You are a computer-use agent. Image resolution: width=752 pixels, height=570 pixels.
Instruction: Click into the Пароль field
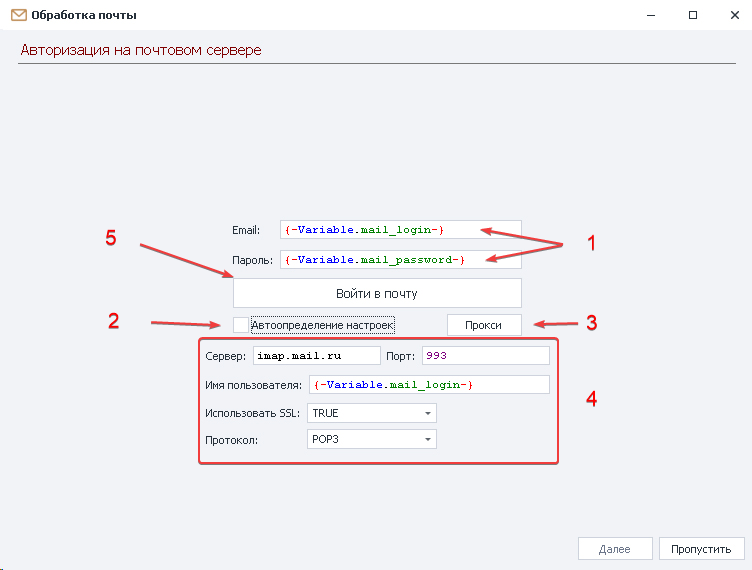coord(400,260)
